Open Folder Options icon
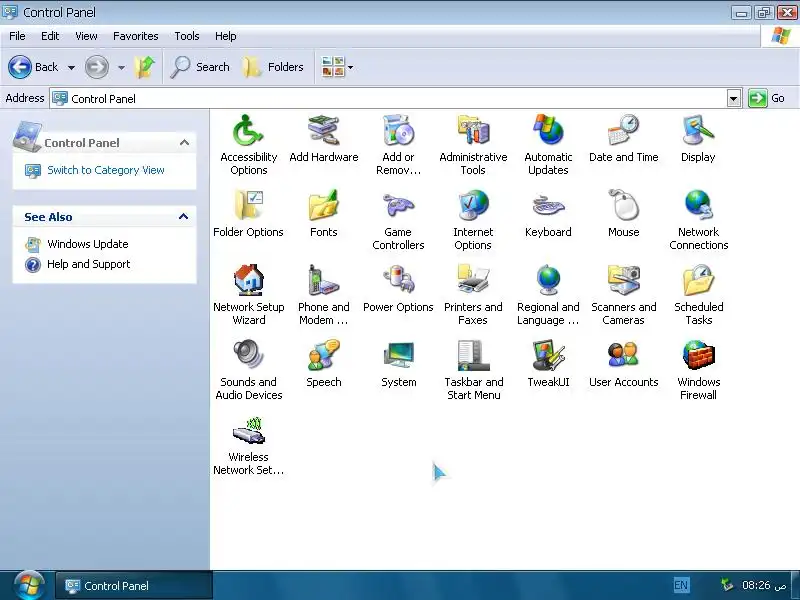The width and height of the screenshot is (800, 600). point(248,213)
